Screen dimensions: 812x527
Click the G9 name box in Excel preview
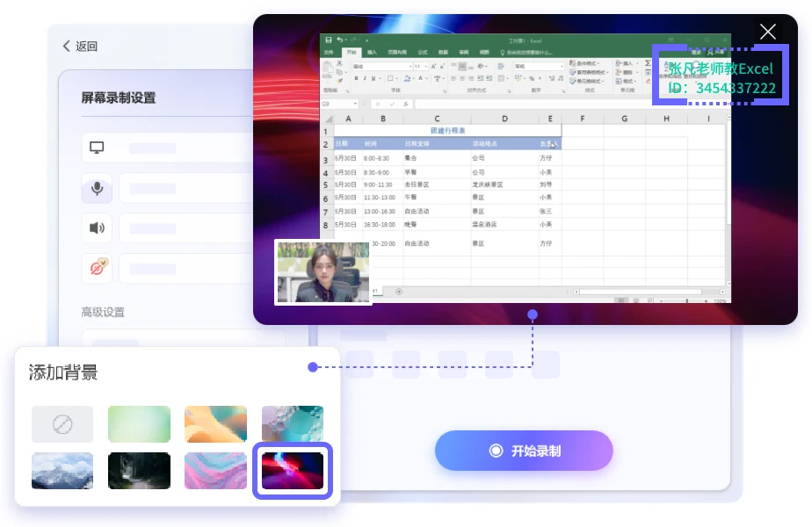(x=339, y=104)
